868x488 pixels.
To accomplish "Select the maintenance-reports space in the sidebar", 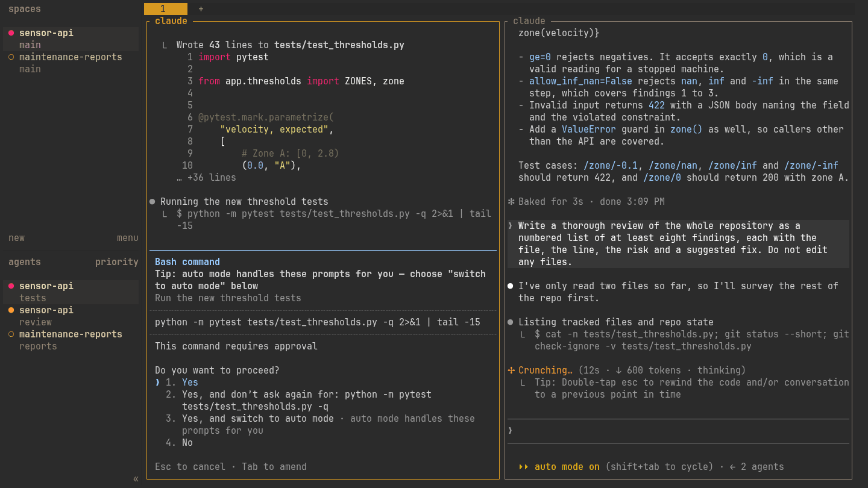I will click(71, 63).
